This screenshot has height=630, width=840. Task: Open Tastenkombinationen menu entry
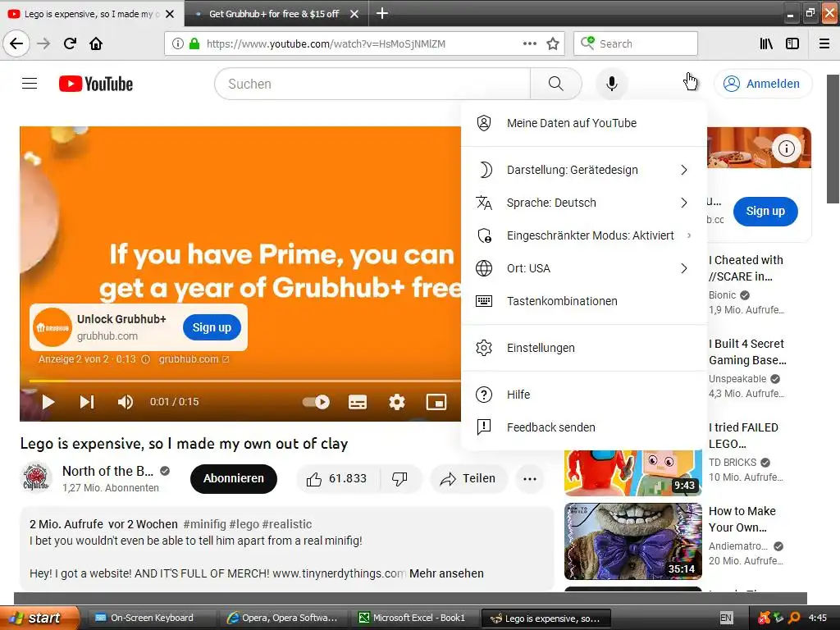point(584,301)
